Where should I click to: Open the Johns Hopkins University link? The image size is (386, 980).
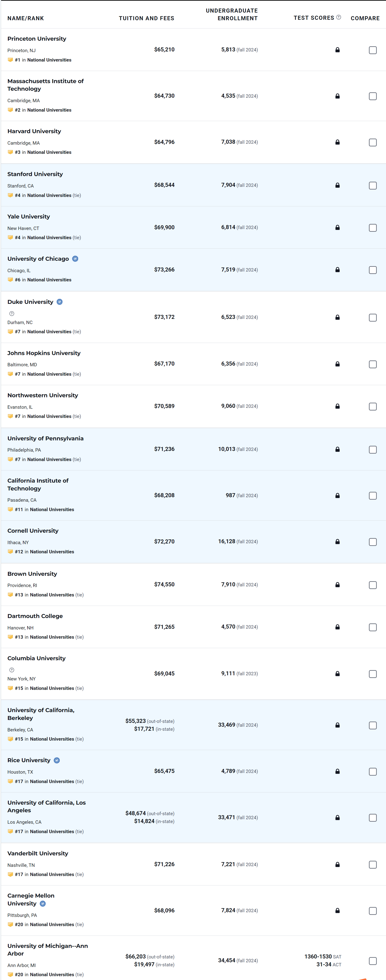point(44,353)
